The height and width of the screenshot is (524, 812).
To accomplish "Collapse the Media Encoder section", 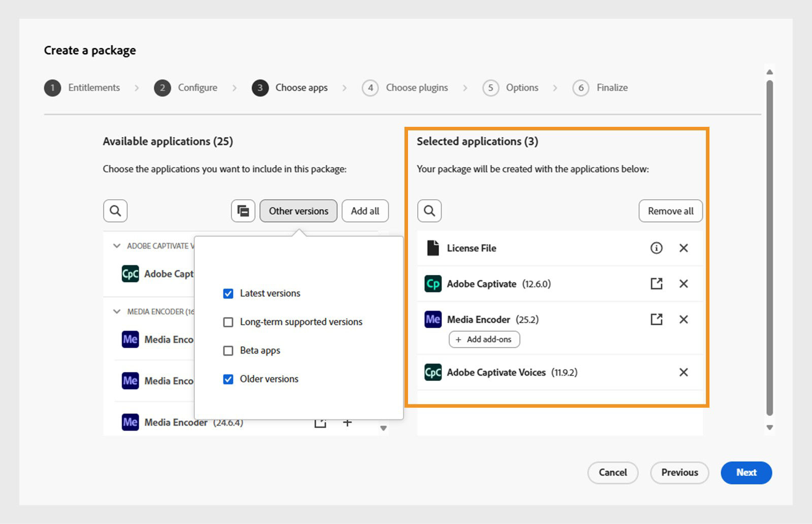I will coord(116,311).
